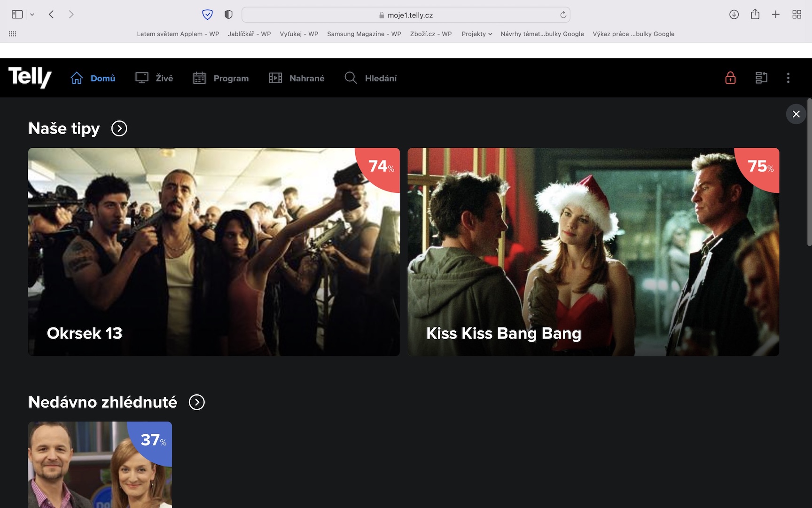Open the Vyťukej - WP bookmark

pos(299,34)
